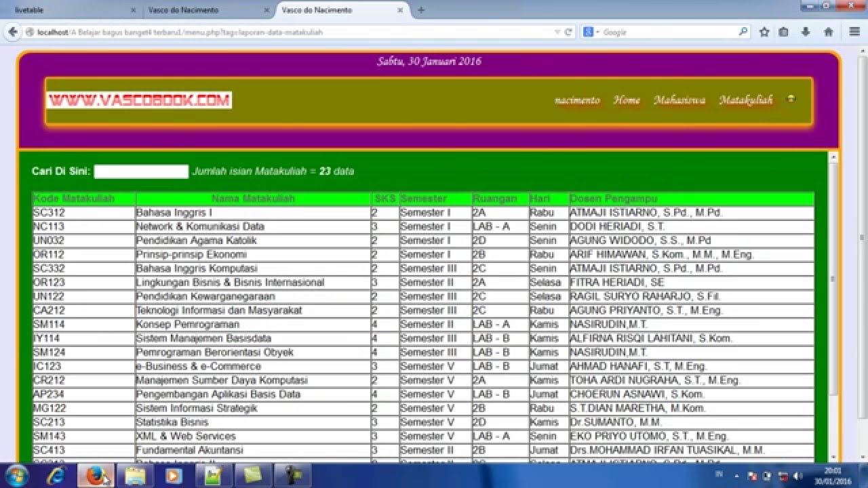
Task: Bookmark this page with the star icon
Action: click(764, 32)
